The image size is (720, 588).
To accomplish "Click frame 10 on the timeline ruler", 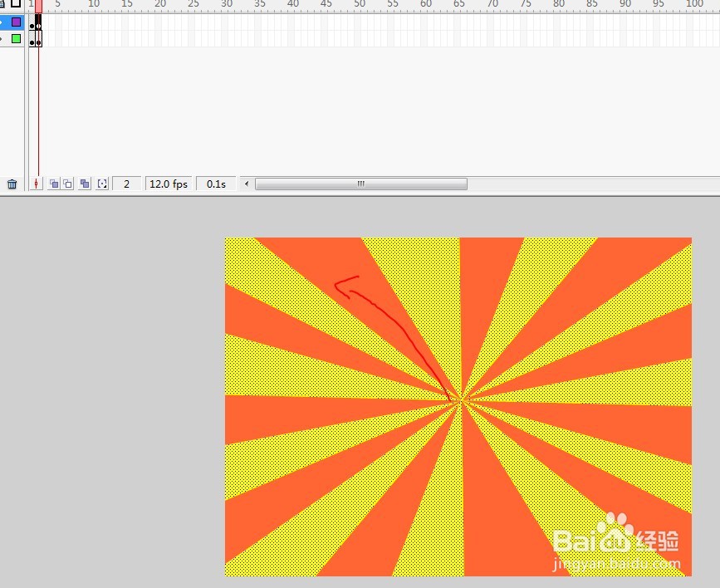I will pos(94,3).
